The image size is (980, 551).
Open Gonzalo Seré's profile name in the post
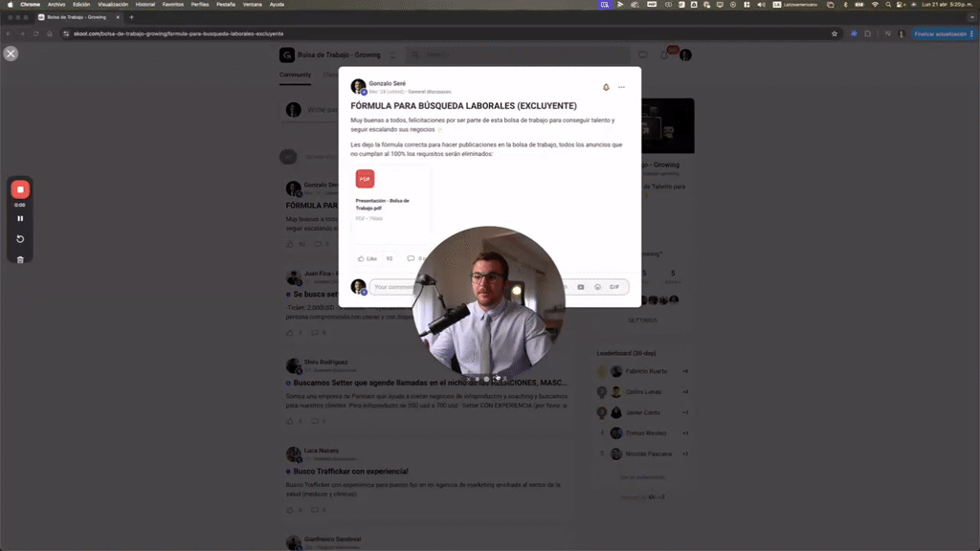point(387,83)
